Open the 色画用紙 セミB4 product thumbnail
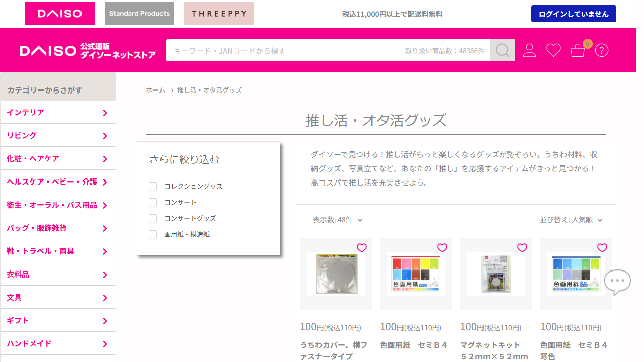644x362 pixels. click(x=416, y=274)
